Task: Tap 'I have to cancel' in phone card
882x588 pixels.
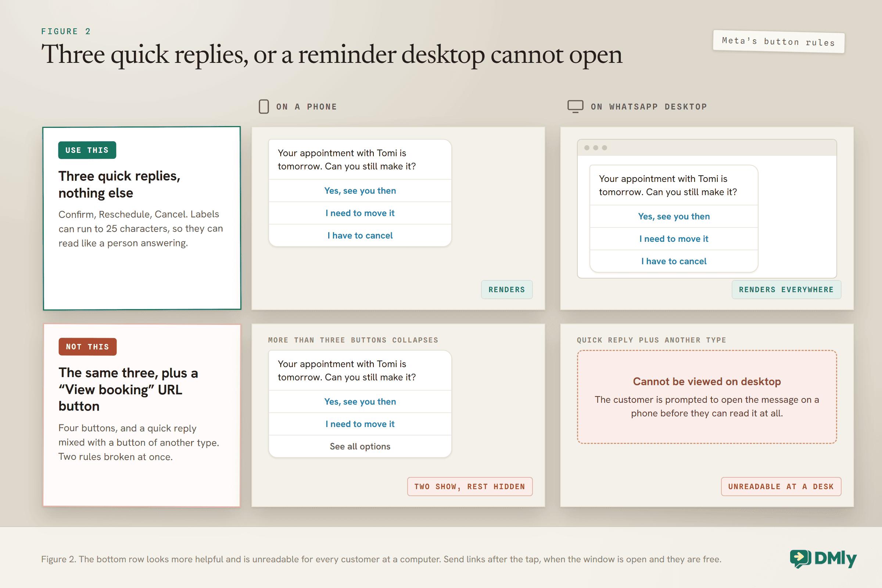Action: tap(360, 236)
